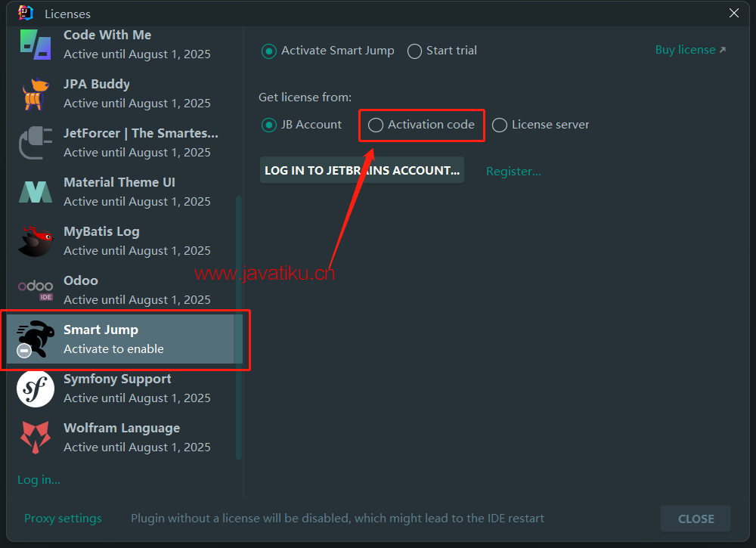Click the Wolfram Language wolf icon
Screen dimensions: 756x548
pyautogui.click(x=36, y=438)
